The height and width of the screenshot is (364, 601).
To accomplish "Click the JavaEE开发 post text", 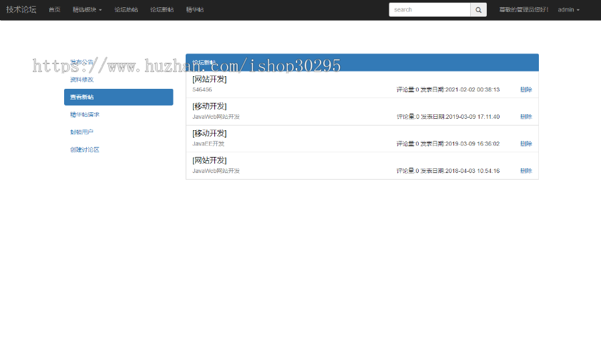I will coord(208,144).
